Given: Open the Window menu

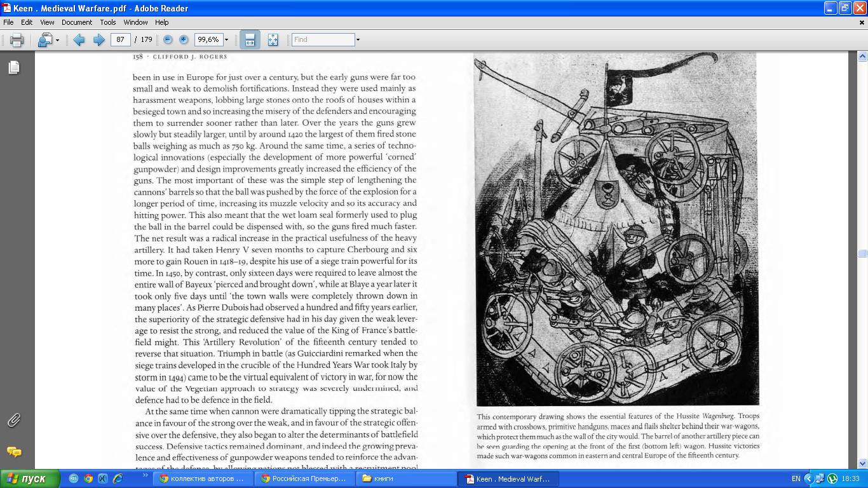Looking at the screenshot, I should click(135, 22).
